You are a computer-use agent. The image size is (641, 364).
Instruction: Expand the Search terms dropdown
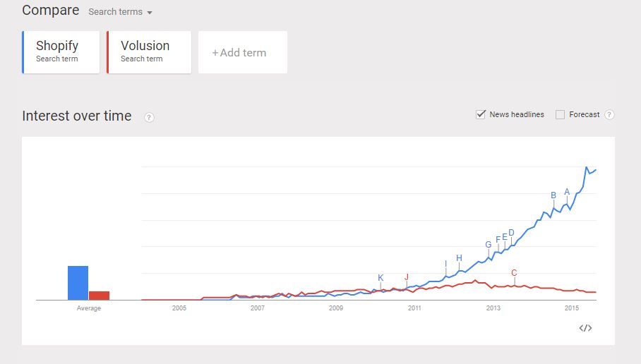click(x=120, y=12)
